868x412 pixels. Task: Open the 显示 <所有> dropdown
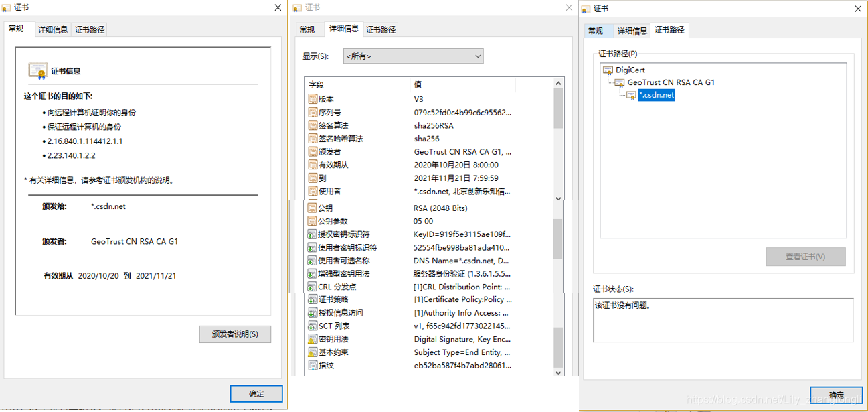(x=413, y=56)
